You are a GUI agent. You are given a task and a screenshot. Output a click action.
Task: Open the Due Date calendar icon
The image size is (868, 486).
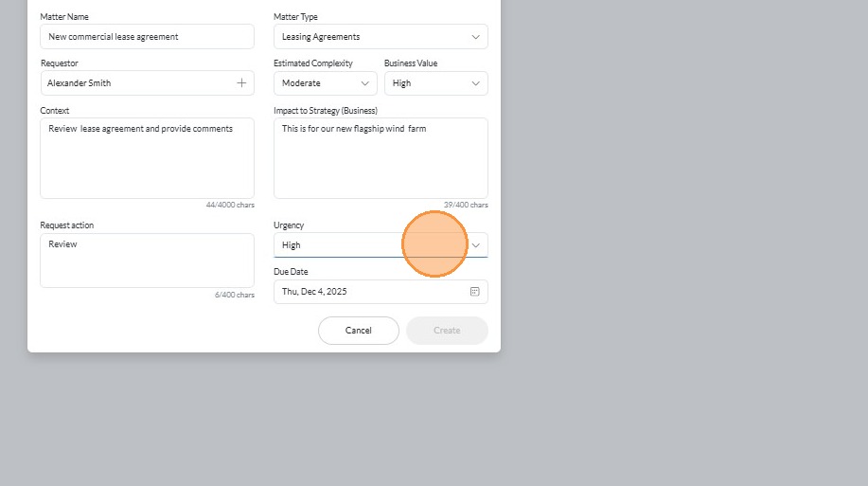pyautogui.click(x=475, y=292)
